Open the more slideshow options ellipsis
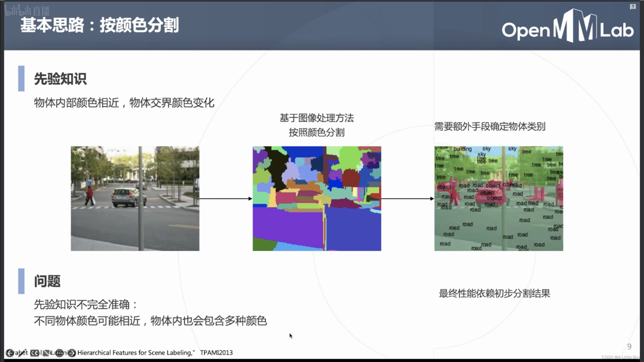 coord(59,353)
